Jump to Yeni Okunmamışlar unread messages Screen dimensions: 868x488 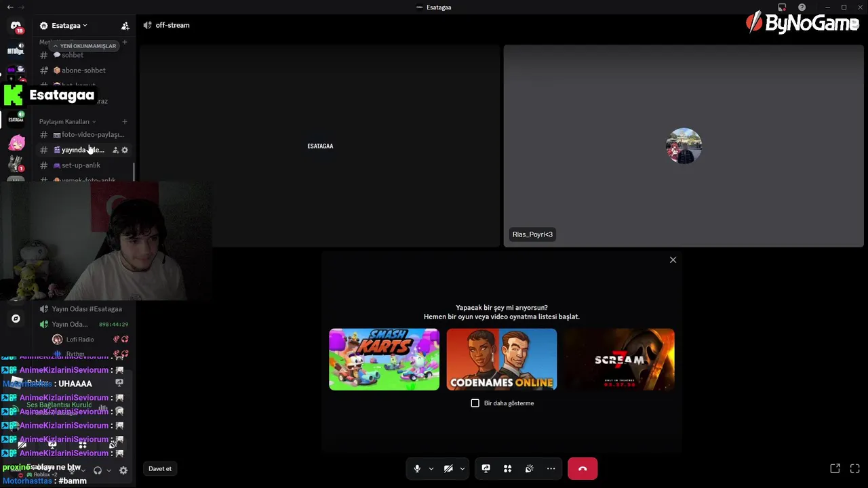(x=85, y=46)
